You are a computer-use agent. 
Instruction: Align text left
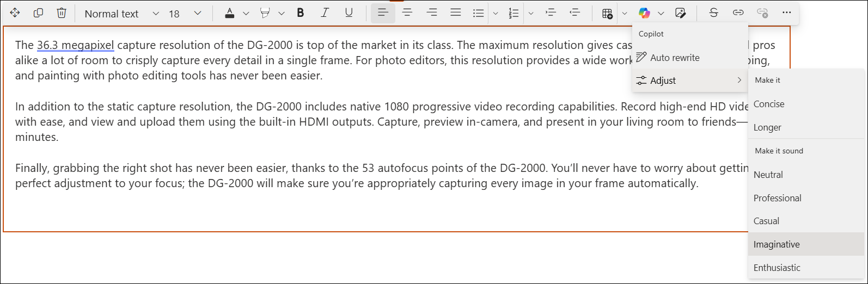point(383,13)
